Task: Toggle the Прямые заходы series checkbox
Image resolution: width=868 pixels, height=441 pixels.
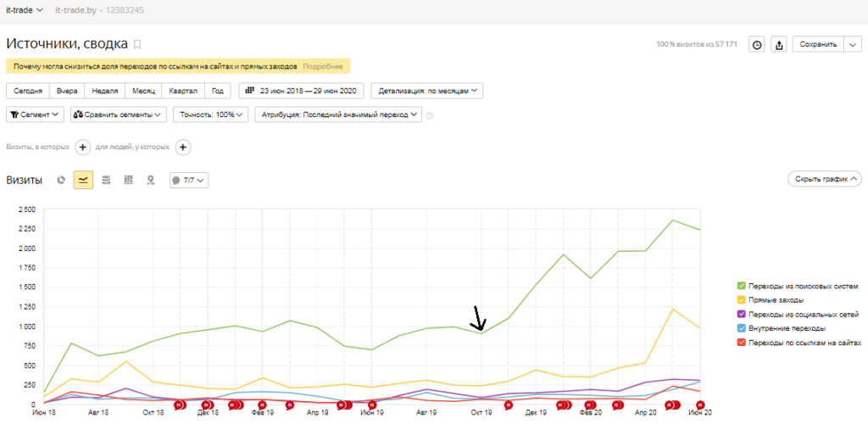Action: (x=741, y=299)
